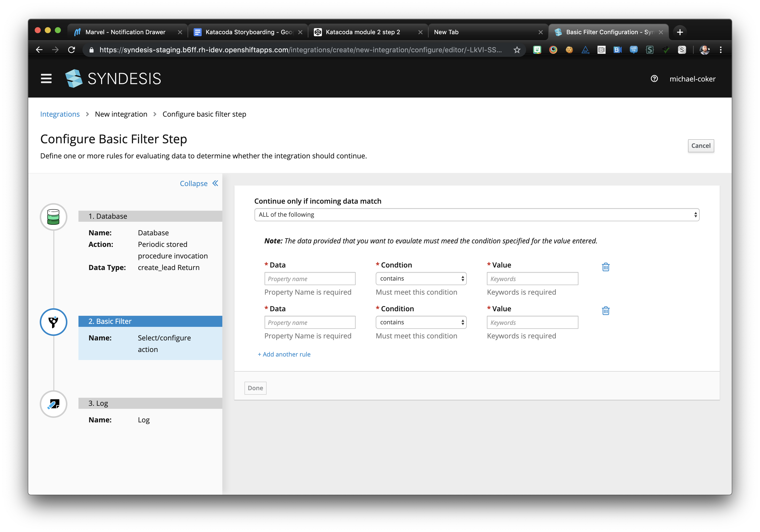Open the ALL of the following dropdown
Screen dimensions: 760x532
476,214
